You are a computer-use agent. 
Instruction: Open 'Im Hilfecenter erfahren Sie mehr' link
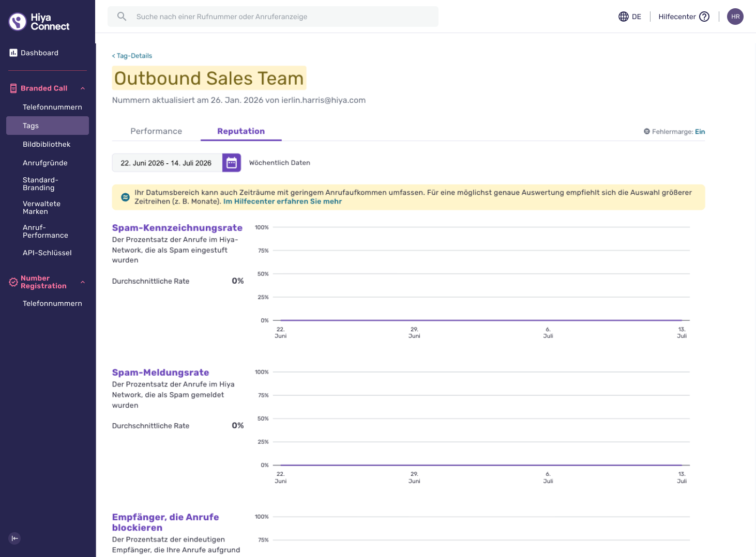point(282,202)
